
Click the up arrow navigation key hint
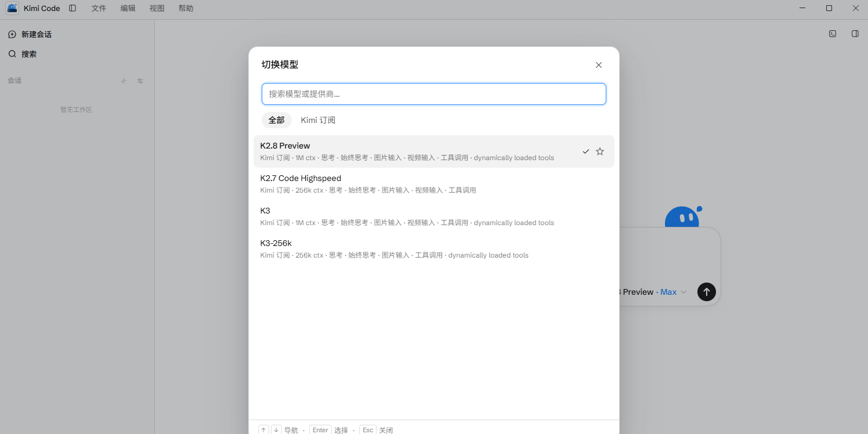click(x=264, y=430)
